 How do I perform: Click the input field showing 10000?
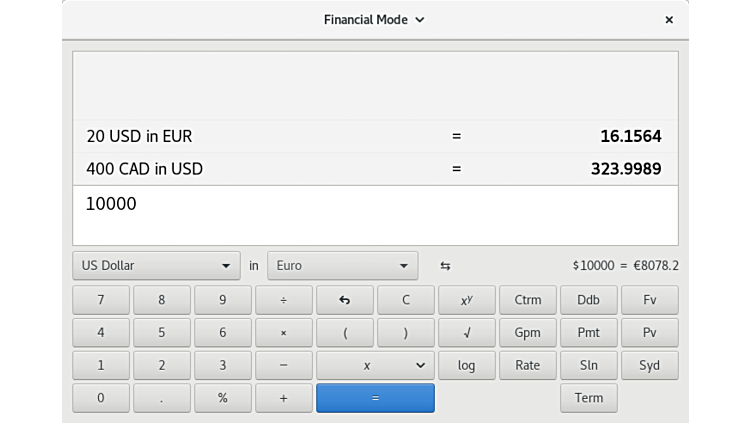tap(375, 215)
